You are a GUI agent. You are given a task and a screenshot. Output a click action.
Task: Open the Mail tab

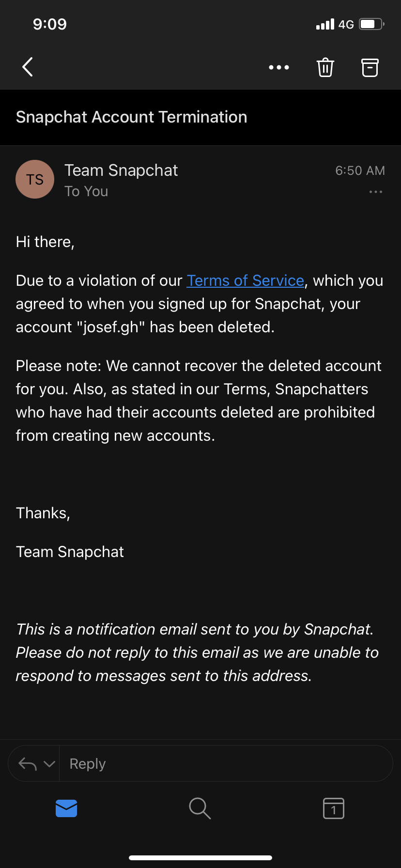[x=66, y=808]
